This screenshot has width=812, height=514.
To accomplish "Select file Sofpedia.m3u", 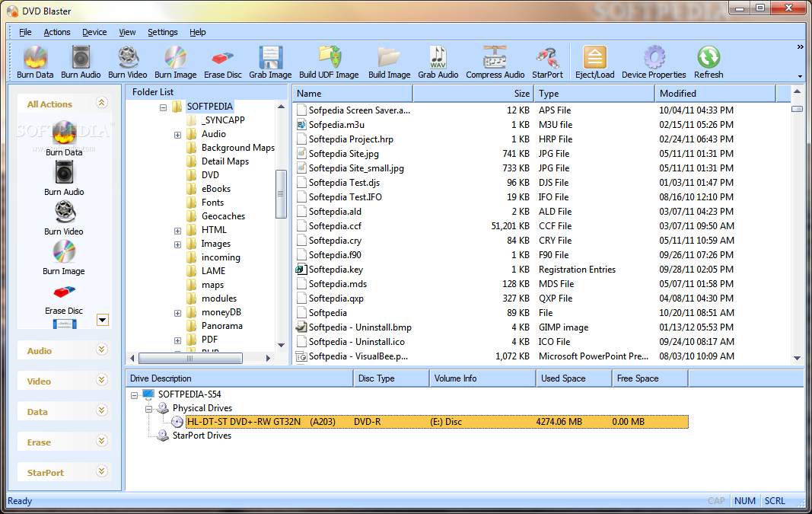I will point(336,125).
